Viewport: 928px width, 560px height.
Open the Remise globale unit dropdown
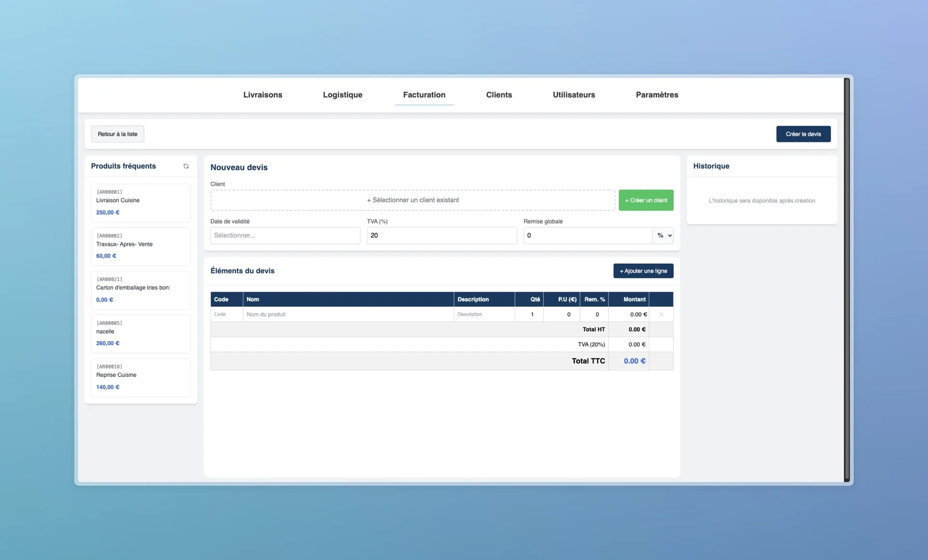tap(663, 235)
